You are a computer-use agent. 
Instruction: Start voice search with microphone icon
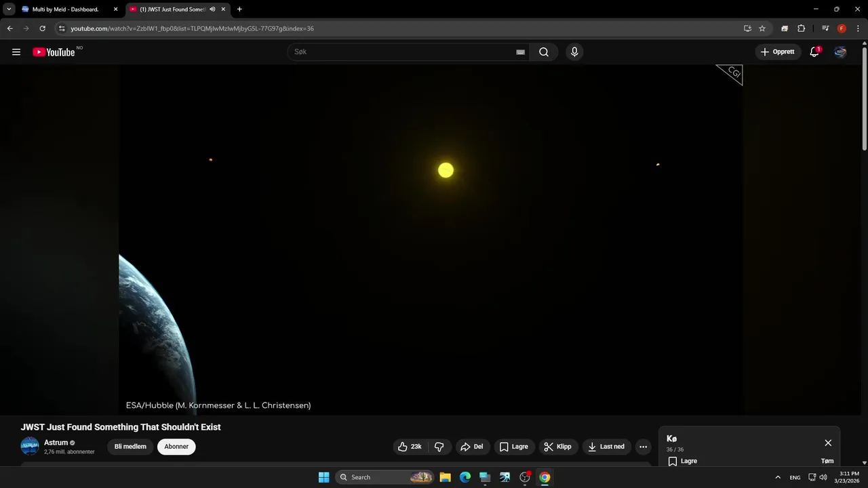(x=574, y=52)
